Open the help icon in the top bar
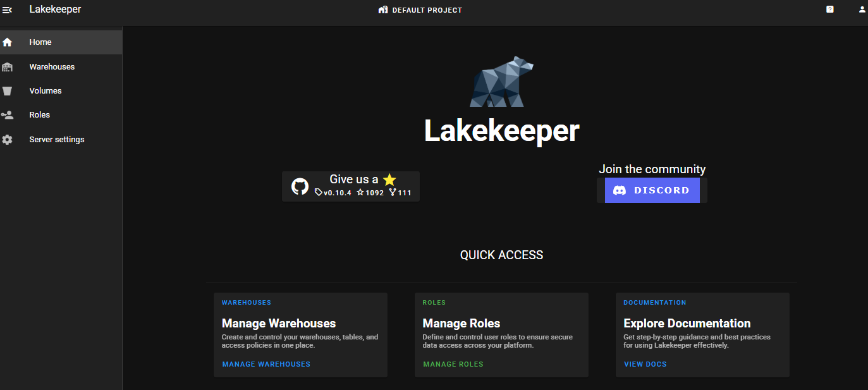Screen dimensions: 868x390 (x=829, y=9)
